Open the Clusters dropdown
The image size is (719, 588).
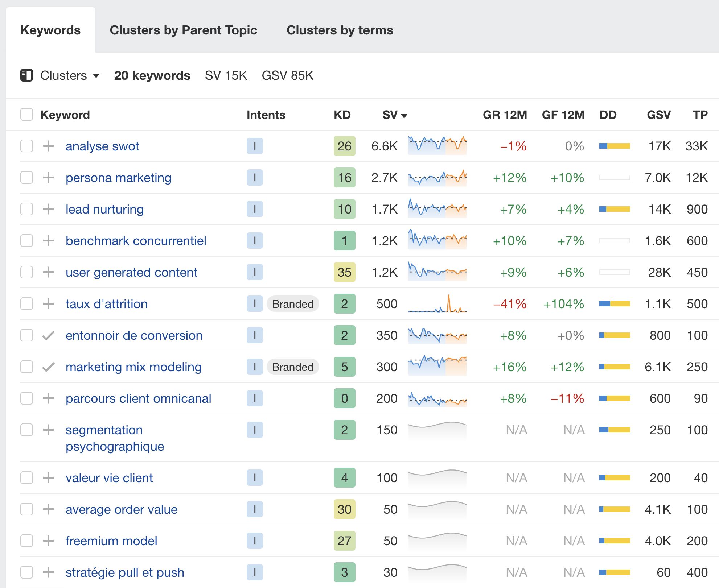[69, 75]
